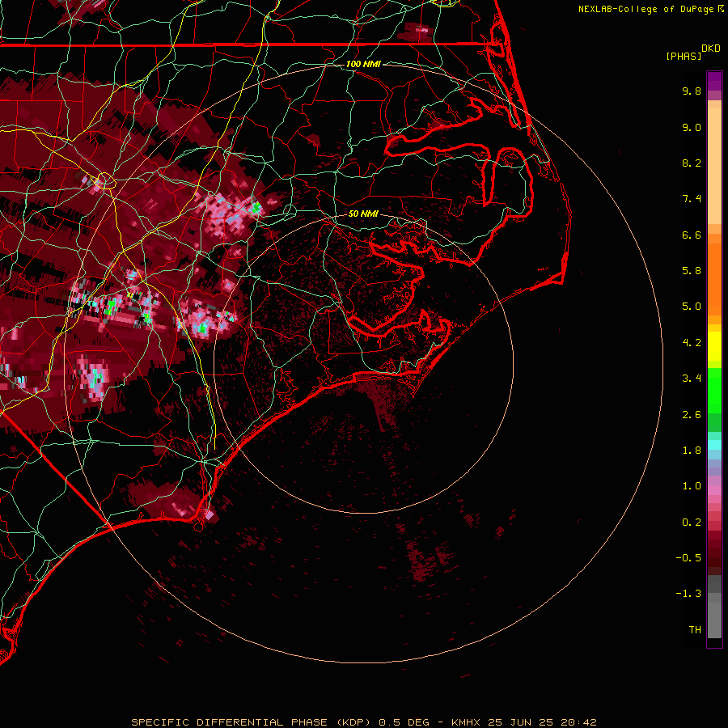Click the 7.4 scale label
728x728 pixels.
point(692,199)
